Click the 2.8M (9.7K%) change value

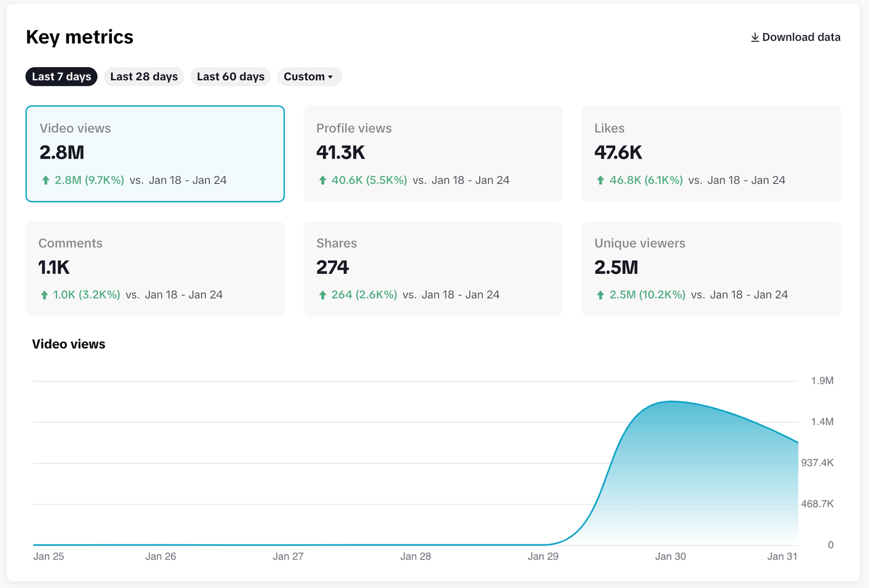click(x=90, y=180)
